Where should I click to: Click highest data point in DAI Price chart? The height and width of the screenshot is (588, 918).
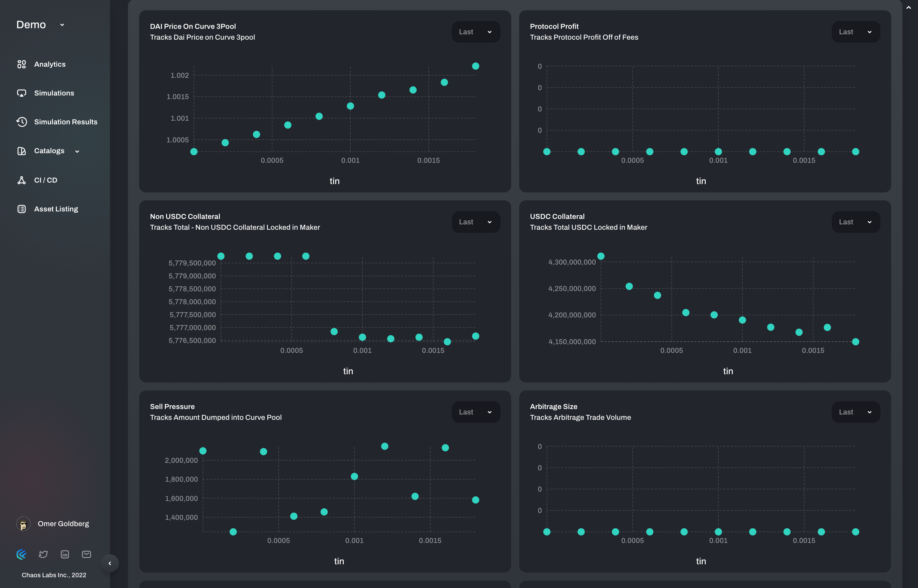[476, 66]
